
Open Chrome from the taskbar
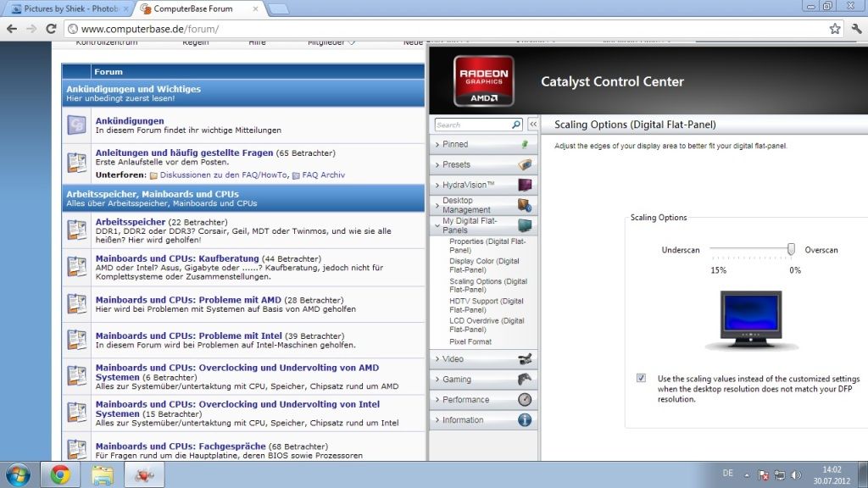pos(60,475)
